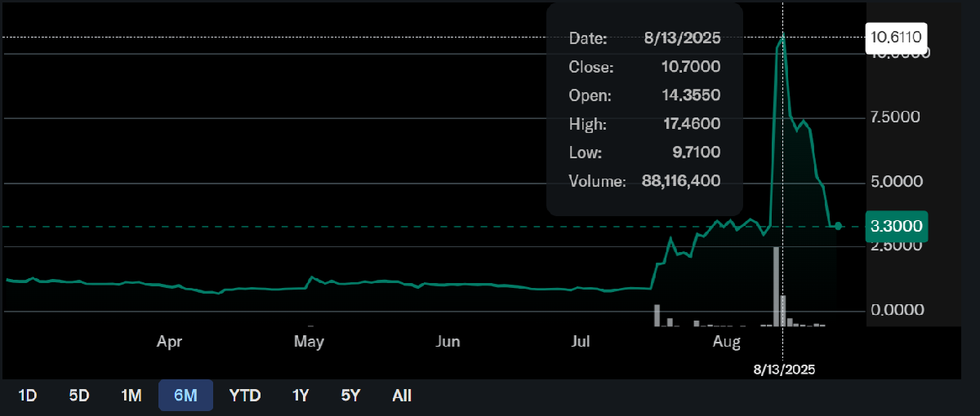Click the 5.0000 price axis label

click(x=897, y=181)
